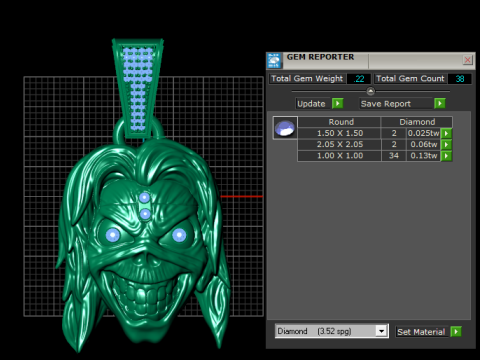Click green arrow next to Save Report
This screenshot has height=360, width=480.
(x=440, y=104)
